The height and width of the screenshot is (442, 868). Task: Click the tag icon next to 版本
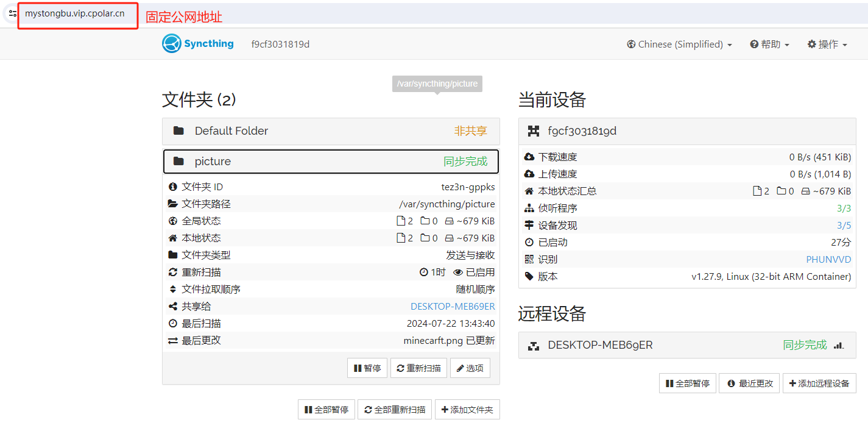pos(529,276)
